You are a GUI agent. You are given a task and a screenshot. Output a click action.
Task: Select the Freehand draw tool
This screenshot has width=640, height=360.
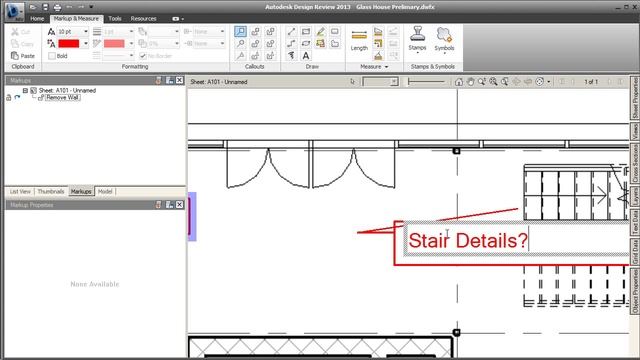[291, 56]
